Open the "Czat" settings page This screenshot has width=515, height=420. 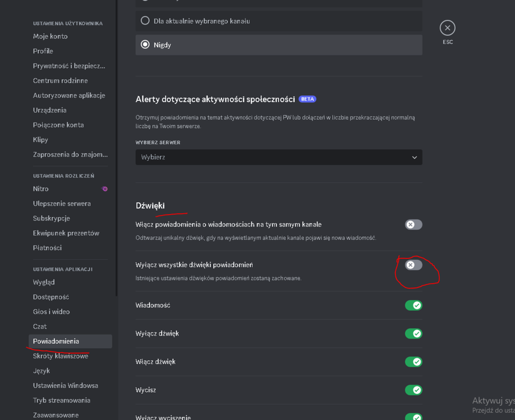[40, 327]
